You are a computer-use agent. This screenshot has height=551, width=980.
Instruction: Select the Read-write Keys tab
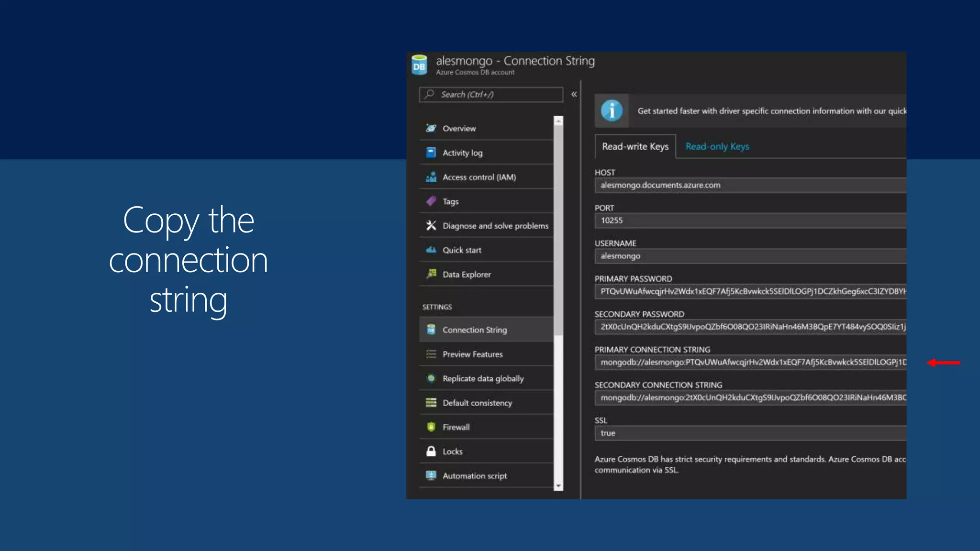[x=635, y=146]
